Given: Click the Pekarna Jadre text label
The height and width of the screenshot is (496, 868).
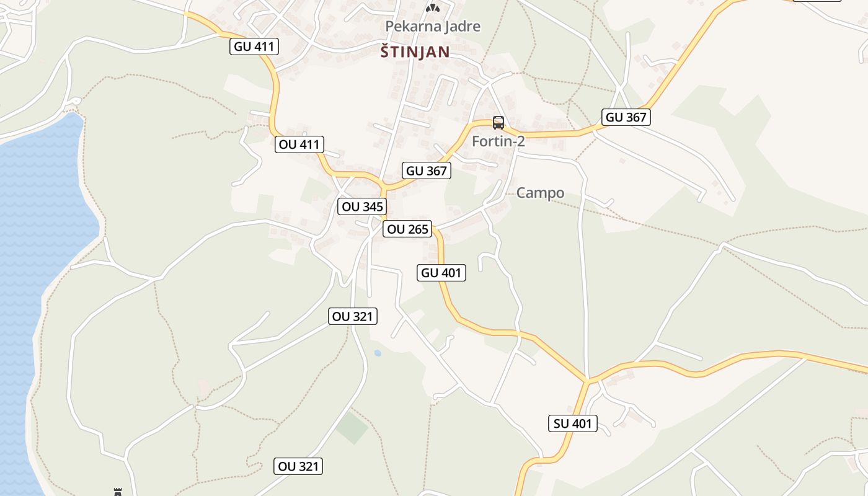Looking at the screenshot, I should (433, 26).
